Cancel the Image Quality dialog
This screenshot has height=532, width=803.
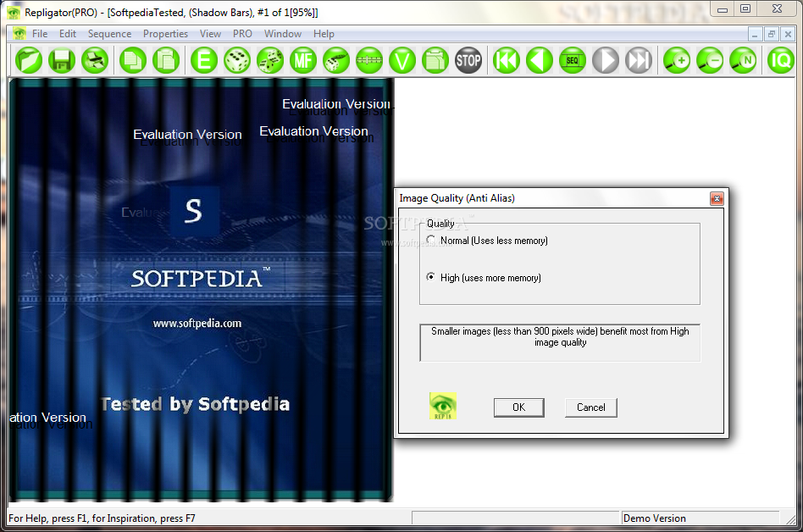coord(591,407)
